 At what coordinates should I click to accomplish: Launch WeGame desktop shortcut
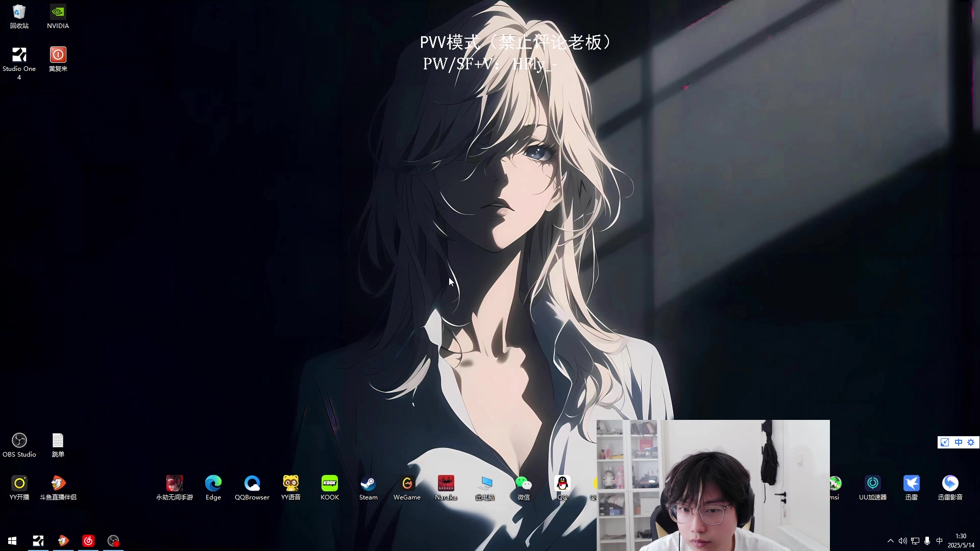[407, 488]
